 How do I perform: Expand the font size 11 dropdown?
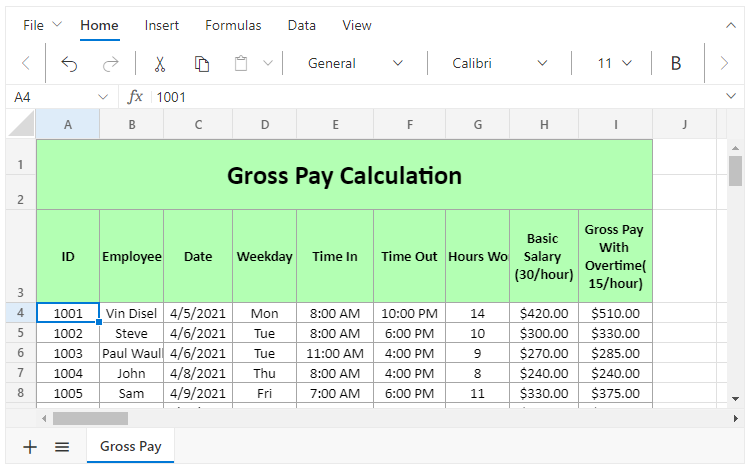(x=615, y=63)
